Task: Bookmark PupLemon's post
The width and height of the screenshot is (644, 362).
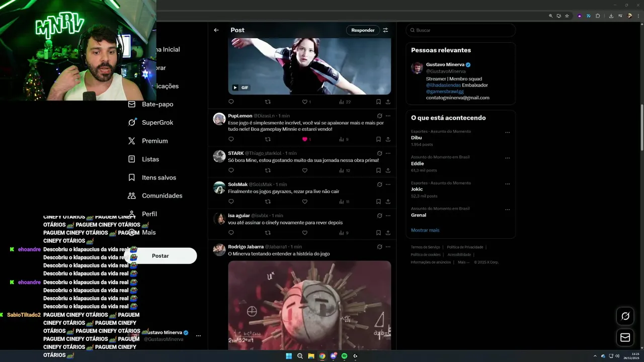Action: [378, 139]
